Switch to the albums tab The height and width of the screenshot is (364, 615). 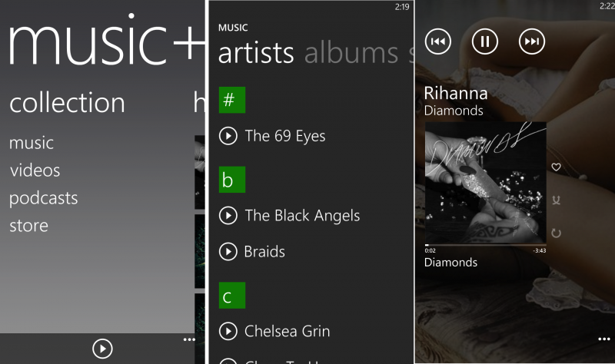tap(351, 52)
